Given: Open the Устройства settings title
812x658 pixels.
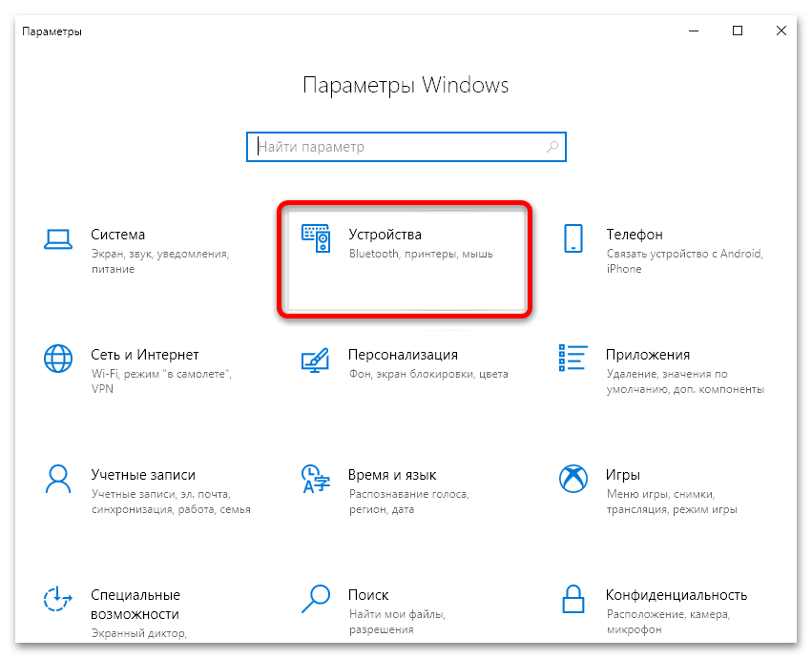Looking at the screenshot, I should (x=385, y=235).
